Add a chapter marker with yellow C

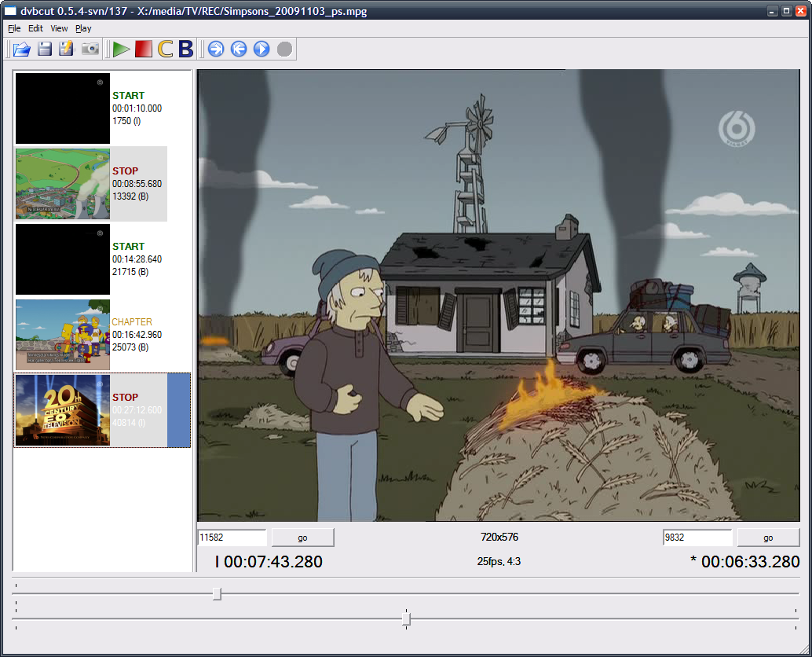[x=165, y=50]
